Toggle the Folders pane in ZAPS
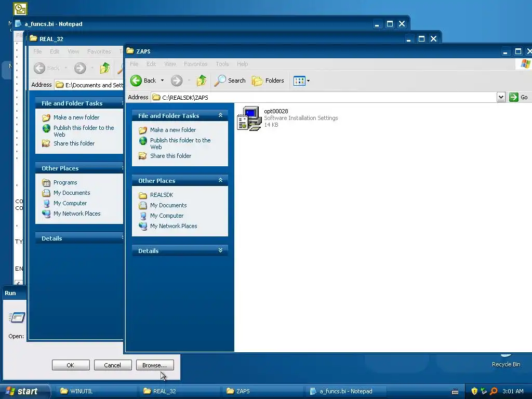Image resolution: width=532 pixels, height=399 pixels. pos(268,81)
